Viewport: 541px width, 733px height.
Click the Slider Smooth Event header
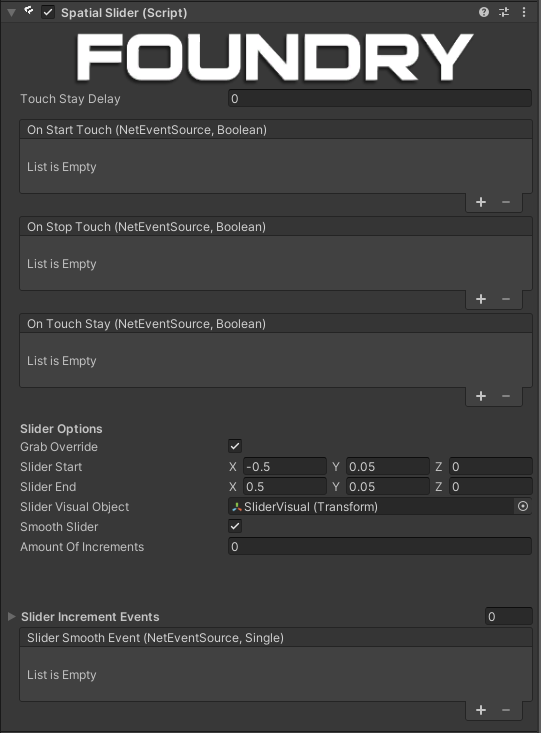tap(276, 638)
